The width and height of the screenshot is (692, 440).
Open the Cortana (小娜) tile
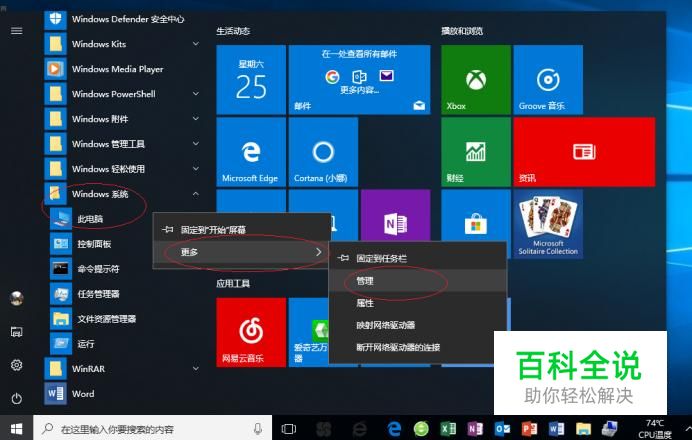point(323,152)
